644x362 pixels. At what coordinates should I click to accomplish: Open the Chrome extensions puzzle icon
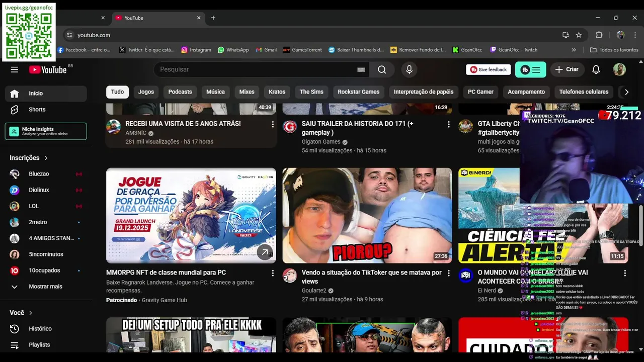tap(599, 35)
